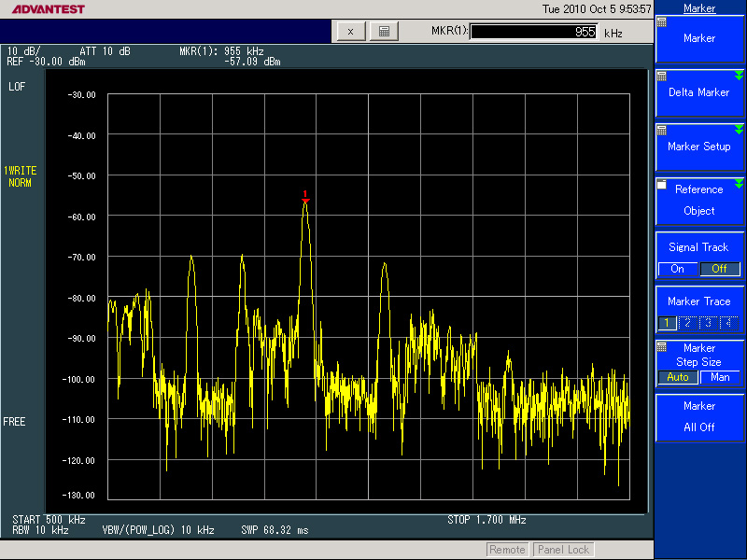Viewport: 747px width, 560px height.
Task: Select Marker Trace 2
Action: tap(688, 323)
